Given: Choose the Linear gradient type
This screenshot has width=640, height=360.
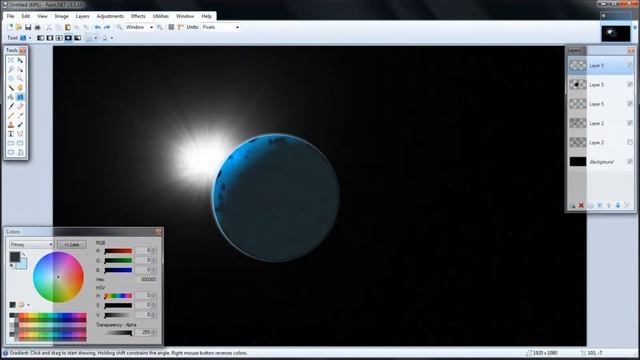Looking at the screenshot, I should [x=40, y=38].
